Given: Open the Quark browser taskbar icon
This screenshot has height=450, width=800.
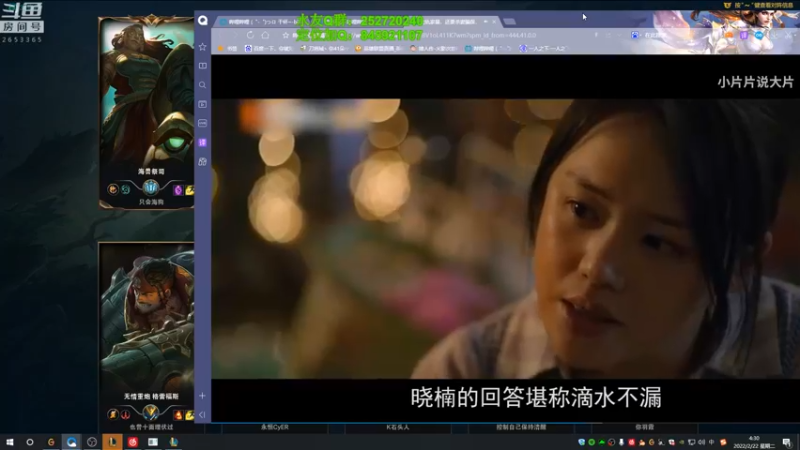Looking at the screenshot, I should click(x=71, y=442).
